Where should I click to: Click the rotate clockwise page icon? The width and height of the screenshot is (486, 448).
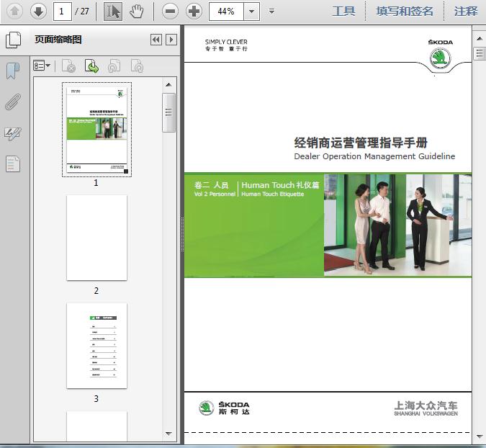(137, 66)
